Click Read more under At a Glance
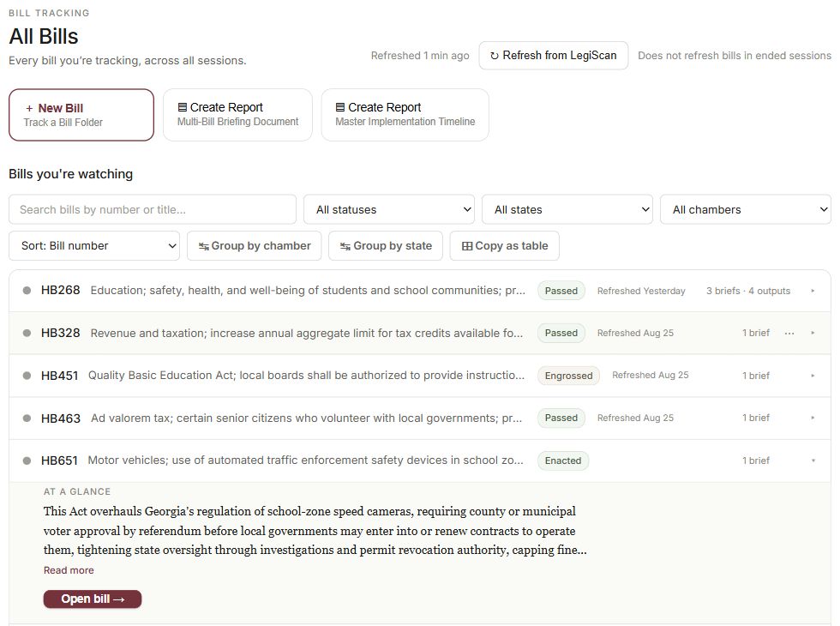The image size is (840, 626). (69, 570)
